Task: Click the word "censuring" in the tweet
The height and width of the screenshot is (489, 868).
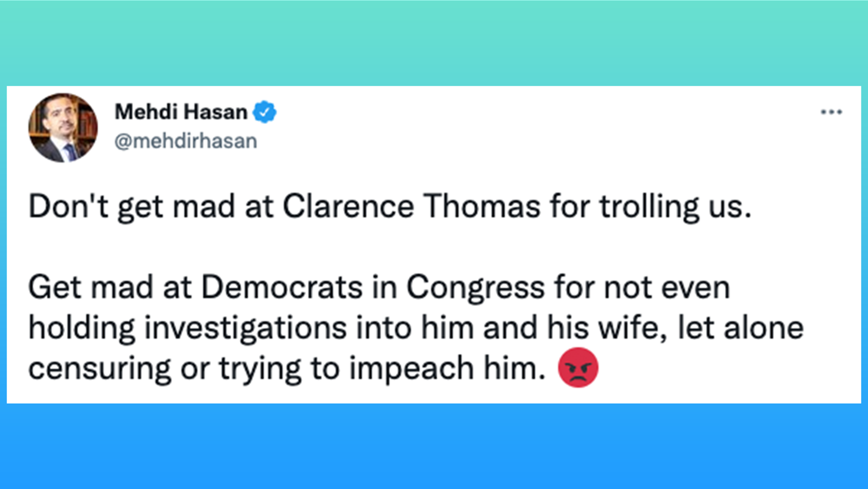Action: pos(100,369)
